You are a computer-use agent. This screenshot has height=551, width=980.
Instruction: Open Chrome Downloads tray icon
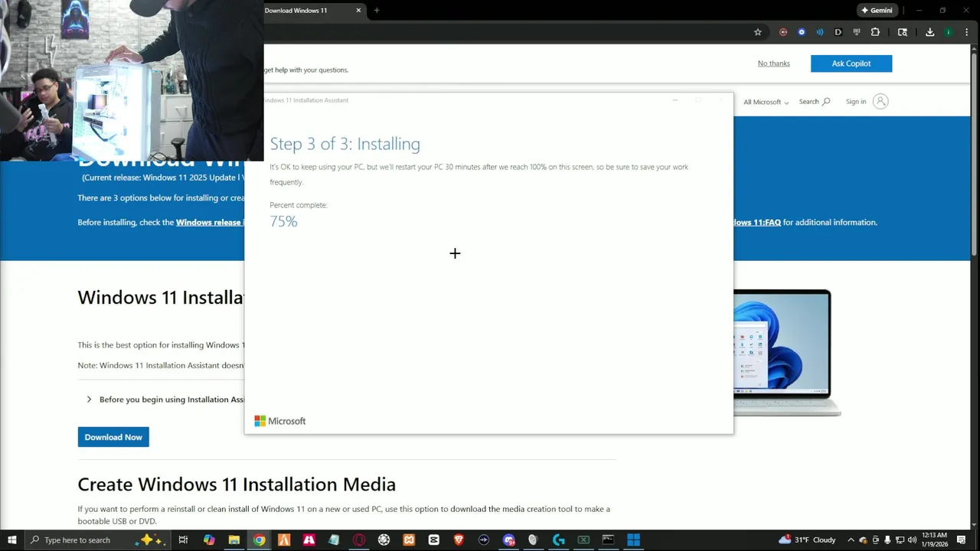tap(929, 32)
